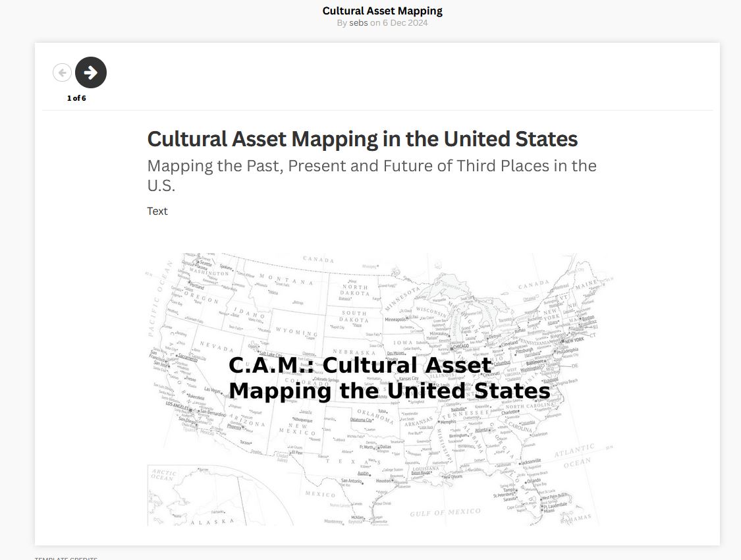Click the '1 of 6' slide counter

tap(76, 98)
